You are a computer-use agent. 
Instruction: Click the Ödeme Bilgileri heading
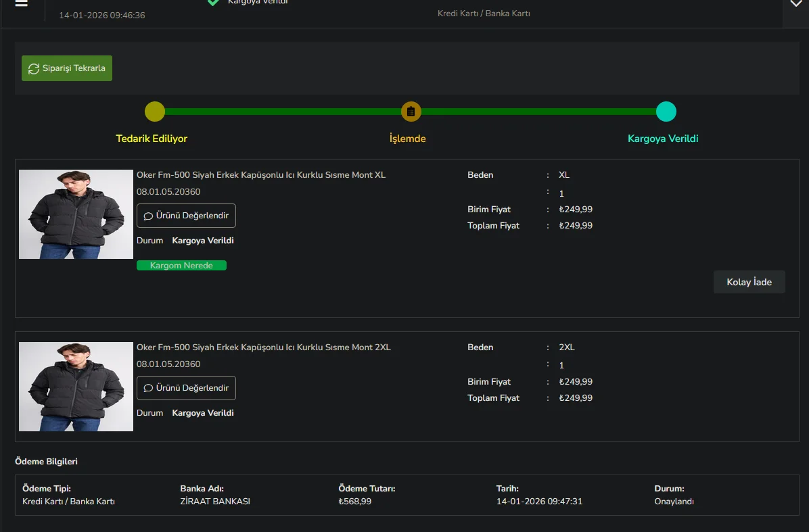tap(46, 462)
